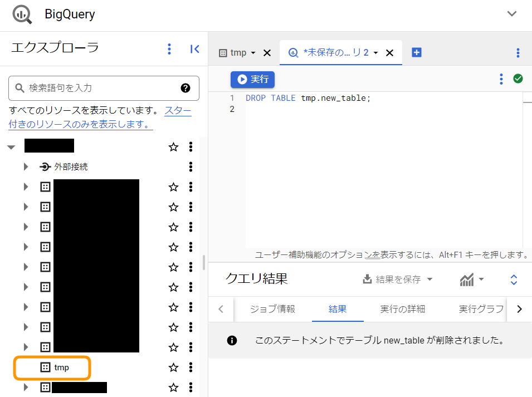Open three-dot menu for first dataset under 外部接続
This screenshot has height=397, width=532.
point(191,187)
